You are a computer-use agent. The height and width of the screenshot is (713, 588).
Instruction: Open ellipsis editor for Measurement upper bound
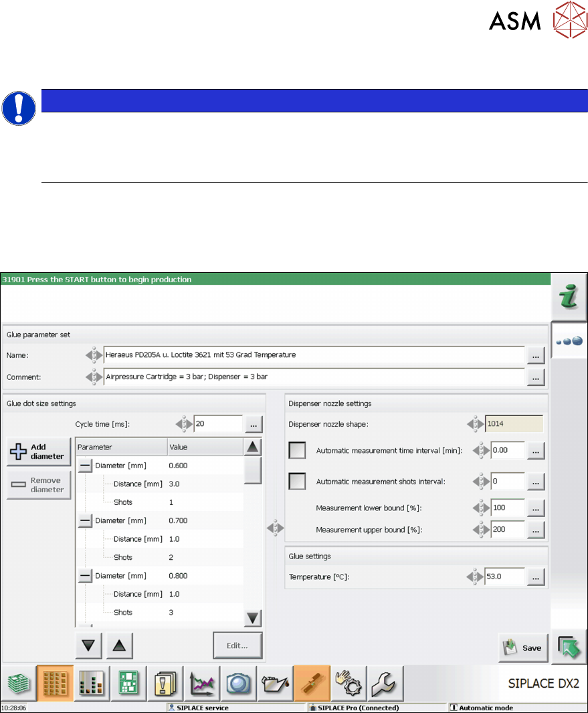click(x=536, y=530)
